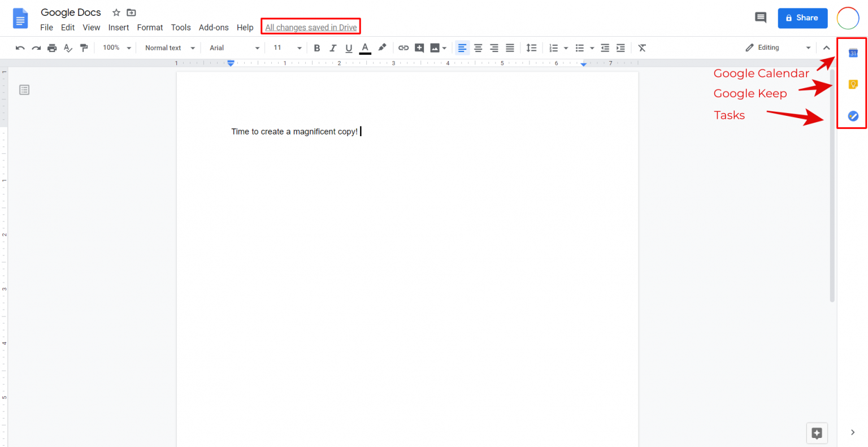The height and width of the screenshot is (447, 868).
Task: Toggle bold formatting
Action: (317, 48)
